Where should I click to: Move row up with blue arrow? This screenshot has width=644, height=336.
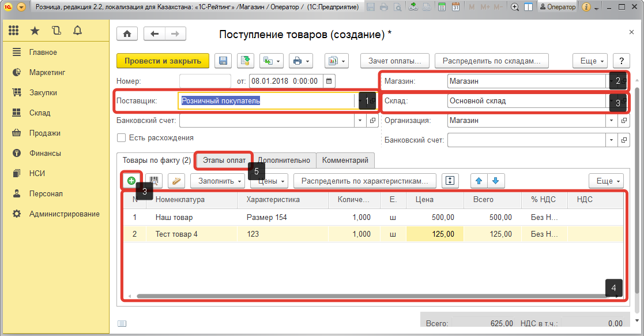(478, 181)
